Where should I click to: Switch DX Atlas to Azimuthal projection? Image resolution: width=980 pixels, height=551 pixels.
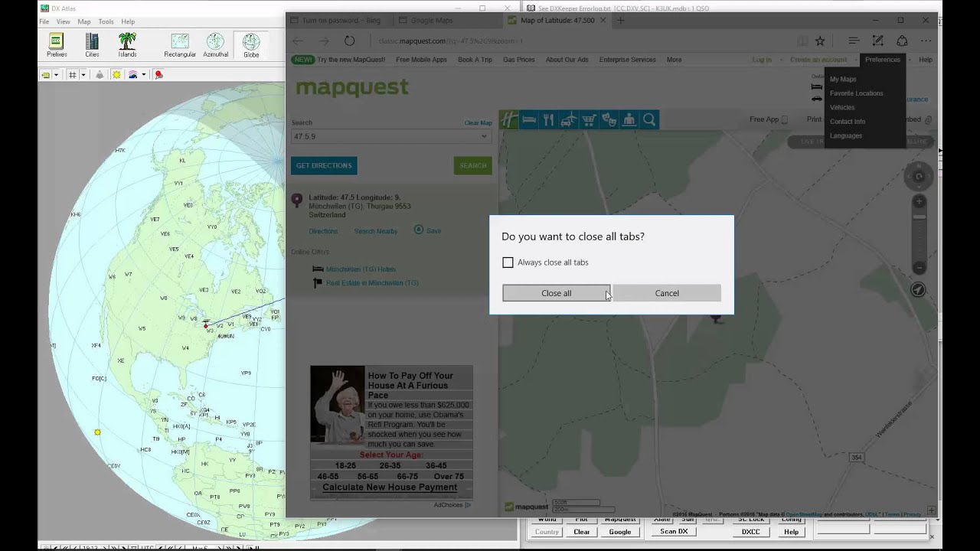click(215, 45)
